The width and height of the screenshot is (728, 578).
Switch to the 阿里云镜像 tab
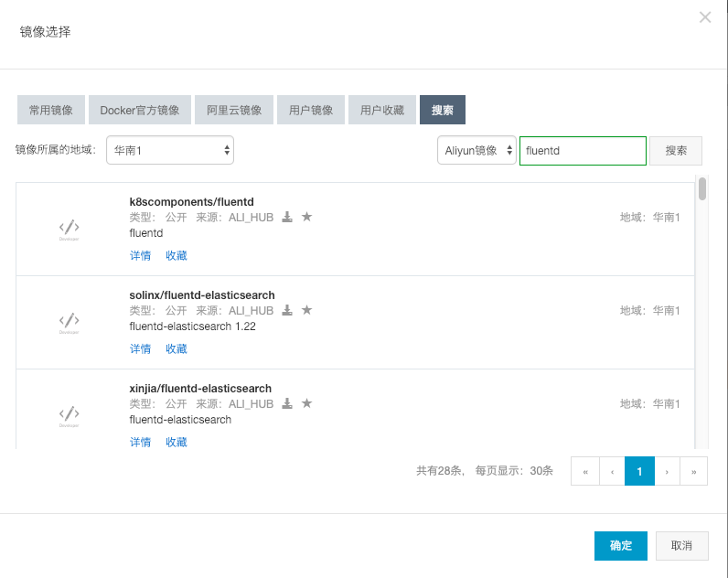pyautogui.click(x=234, y=110)
